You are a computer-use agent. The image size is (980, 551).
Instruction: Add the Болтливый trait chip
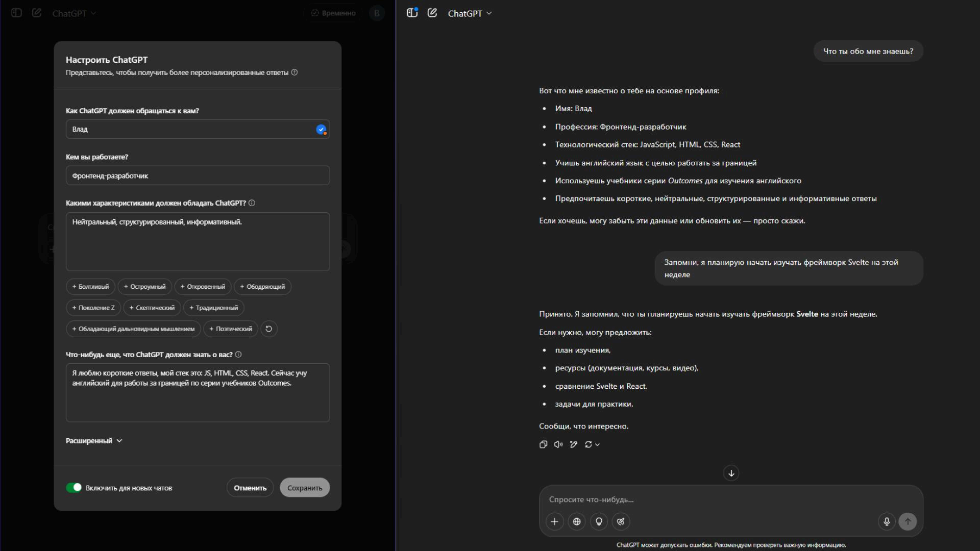91,287
